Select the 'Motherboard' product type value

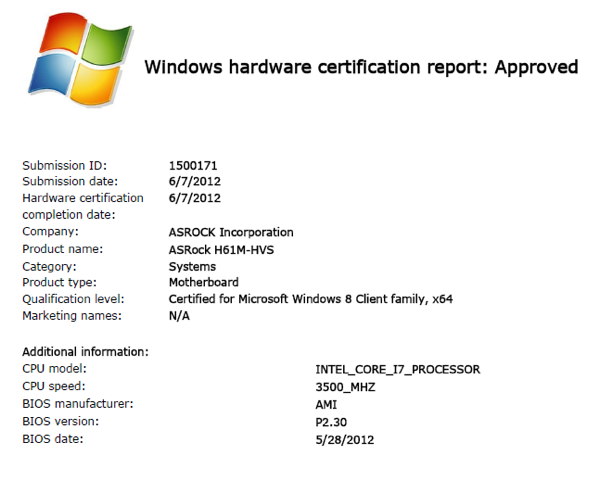click(x=204, y=282)
